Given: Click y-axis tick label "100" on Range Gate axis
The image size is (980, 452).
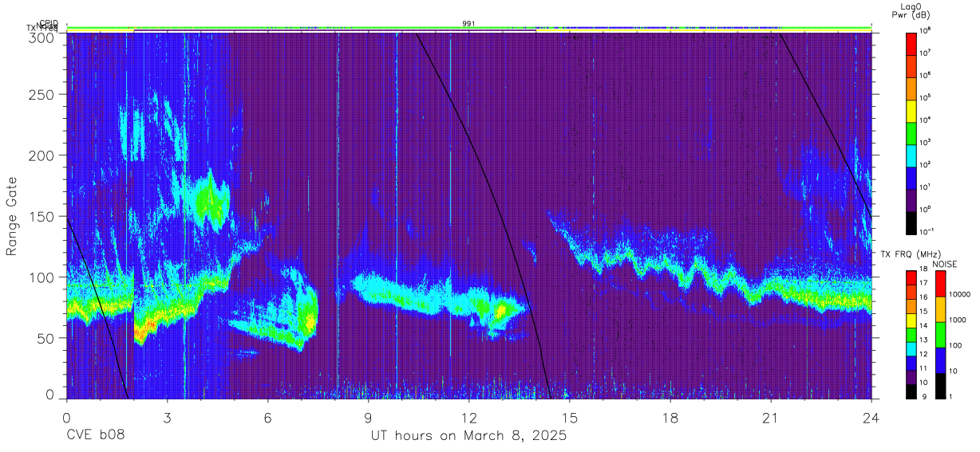Looking at the screenshot, I should [x=43, y=277].
